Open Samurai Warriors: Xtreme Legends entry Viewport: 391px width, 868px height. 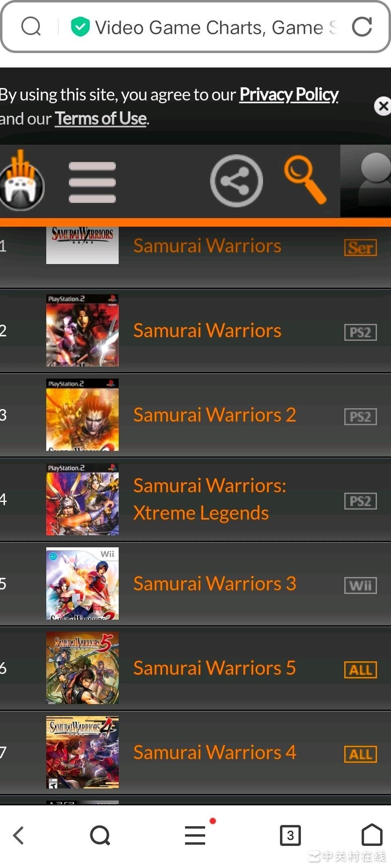click(210, 499)
